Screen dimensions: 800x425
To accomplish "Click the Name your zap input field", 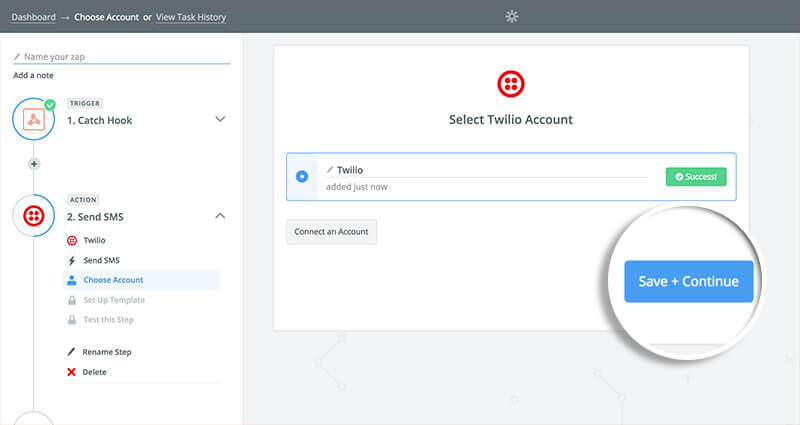I will click(x=122, y=57).
